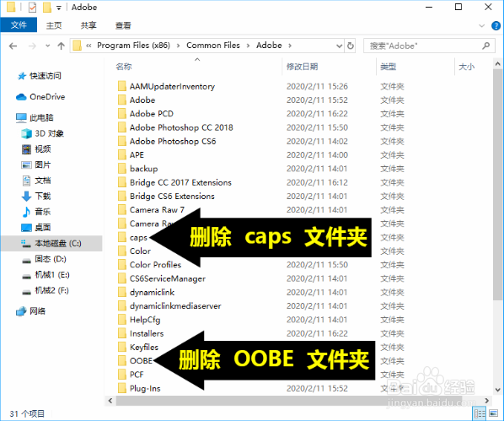The width and height of the screenshot is (504, 421).
Task: Select Bridge CC 2017 Extensions folder icon
Action: coord(122,182)
